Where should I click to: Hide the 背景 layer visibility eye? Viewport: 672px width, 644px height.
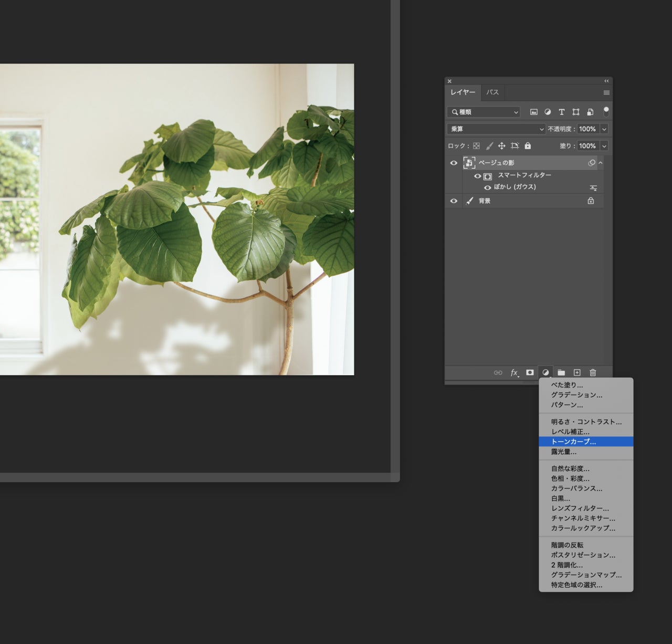[x=454, y=201]
